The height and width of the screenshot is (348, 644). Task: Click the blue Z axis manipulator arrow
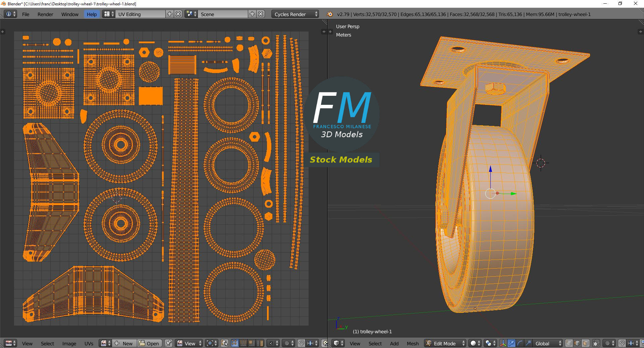click(490, 169)
